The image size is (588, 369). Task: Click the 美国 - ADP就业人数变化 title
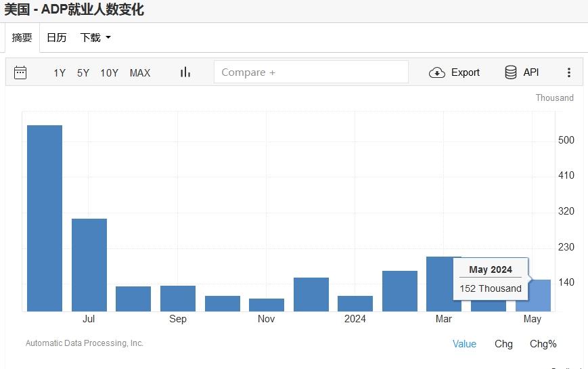(x=74, y=9)
